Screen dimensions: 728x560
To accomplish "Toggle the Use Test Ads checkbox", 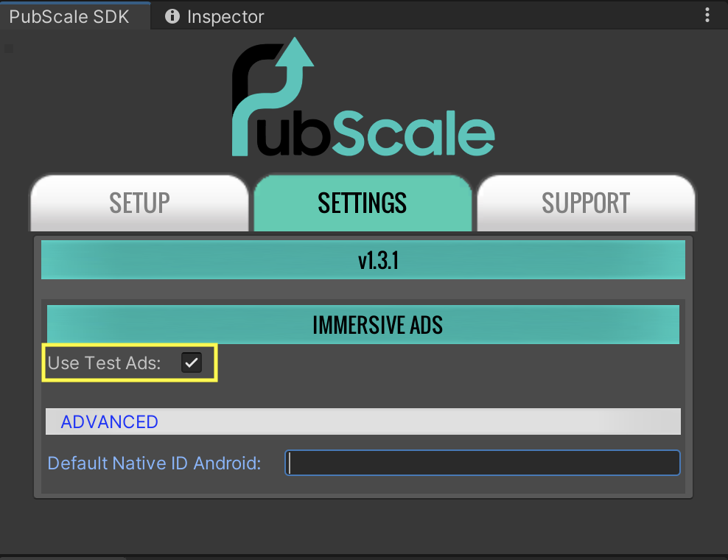I will 192,363.
